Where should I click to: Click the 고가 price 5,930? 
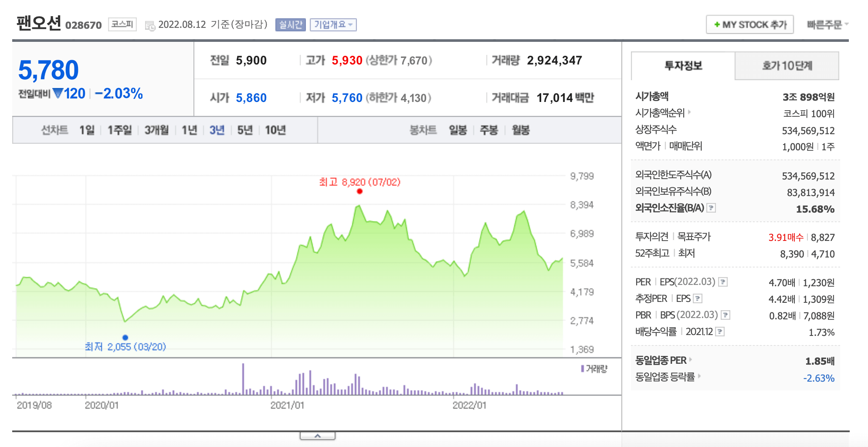[x=347, y=60]
